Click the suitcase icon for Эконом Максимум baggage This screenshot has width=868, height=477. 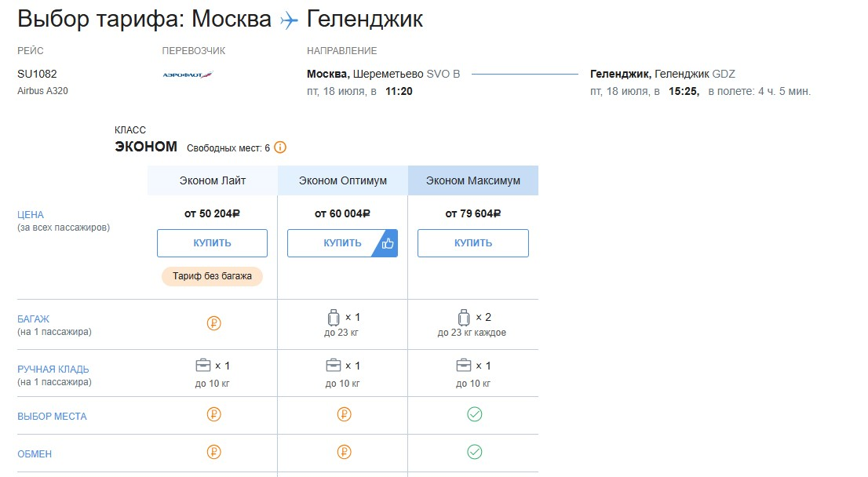click(464, 318)
